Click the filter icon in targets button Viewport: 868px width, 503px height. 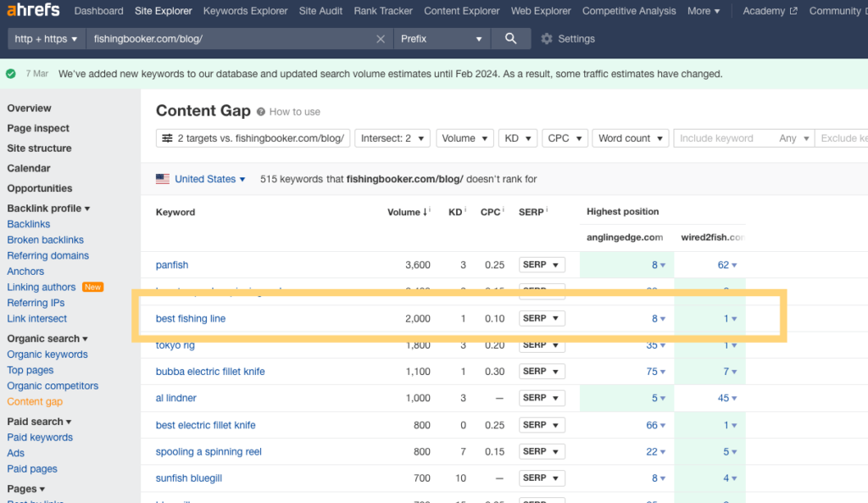168,138
